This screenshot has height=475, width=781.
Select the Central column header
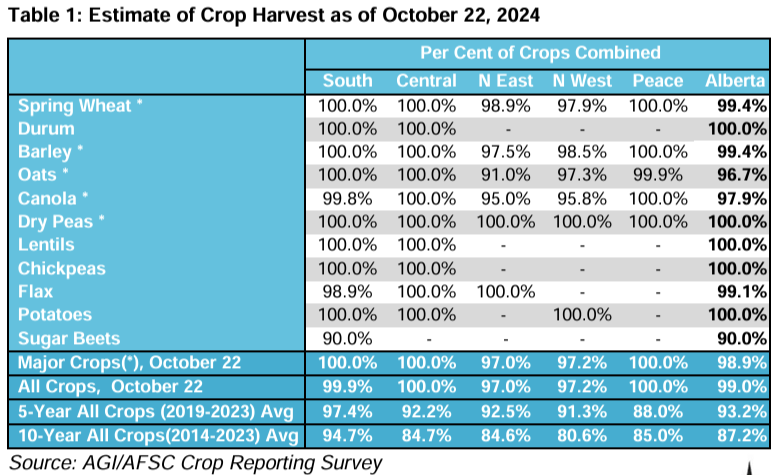pyautogui.click(x=427, y=81)
